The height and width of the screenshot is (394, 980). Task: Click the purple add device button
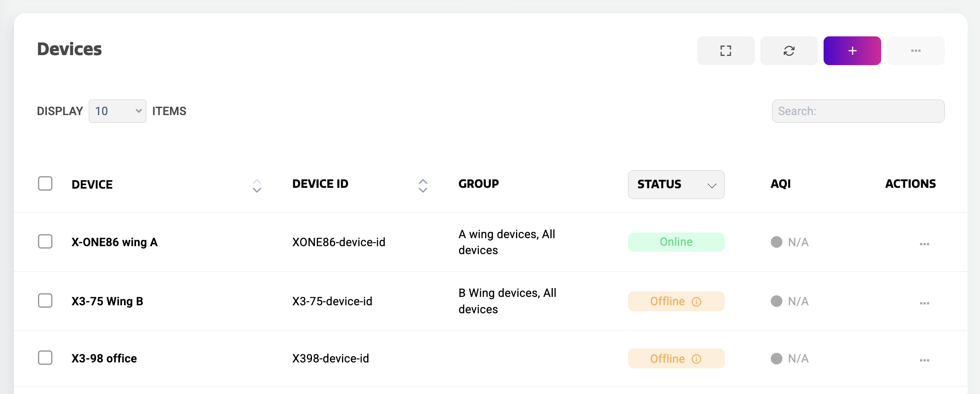pyautogui.click(x=852, y=51)
